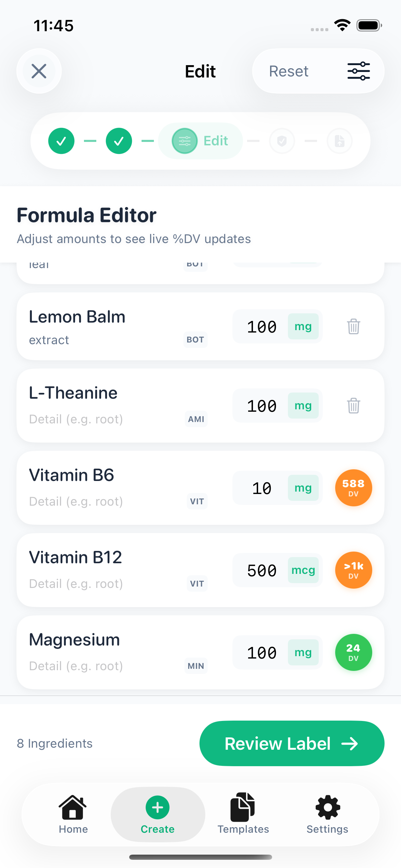Delete the Lemon Balm ingredient
Image resolution: width=401 pixels, height=868 pixels.
(x=353, y=326)
